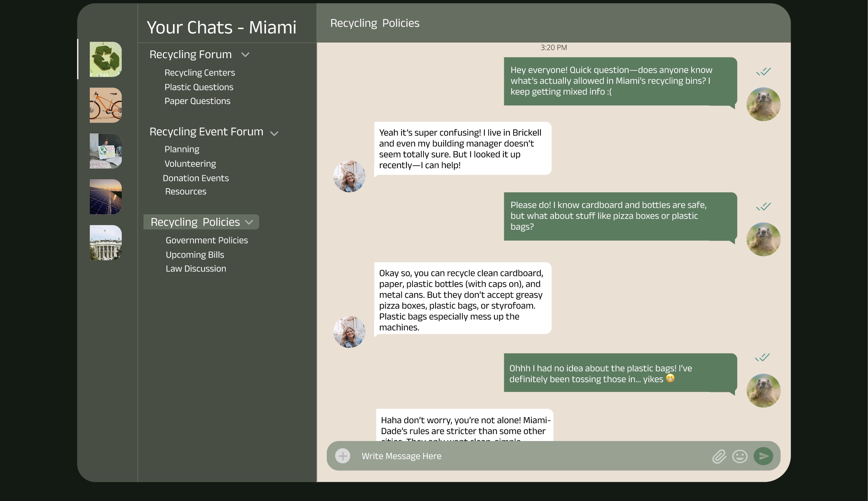Image resolution: width=868 pixels, height=501 pixels.
Task: Click the marmot avatar beside first message
Action: (x=763, y=104)
